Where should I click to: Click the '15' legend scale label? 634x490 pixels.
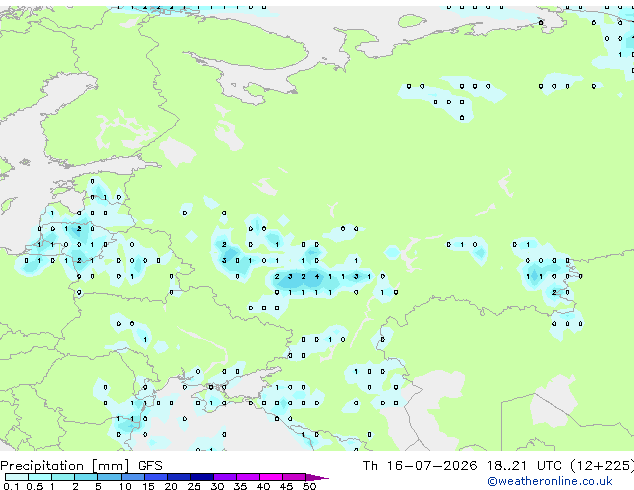[x=148, y=486]
